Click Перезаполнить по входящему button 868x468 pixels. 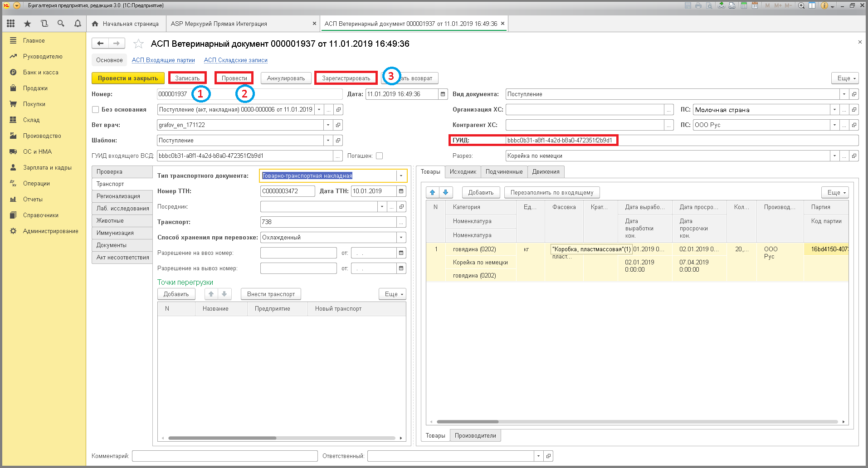pos(552,192)
